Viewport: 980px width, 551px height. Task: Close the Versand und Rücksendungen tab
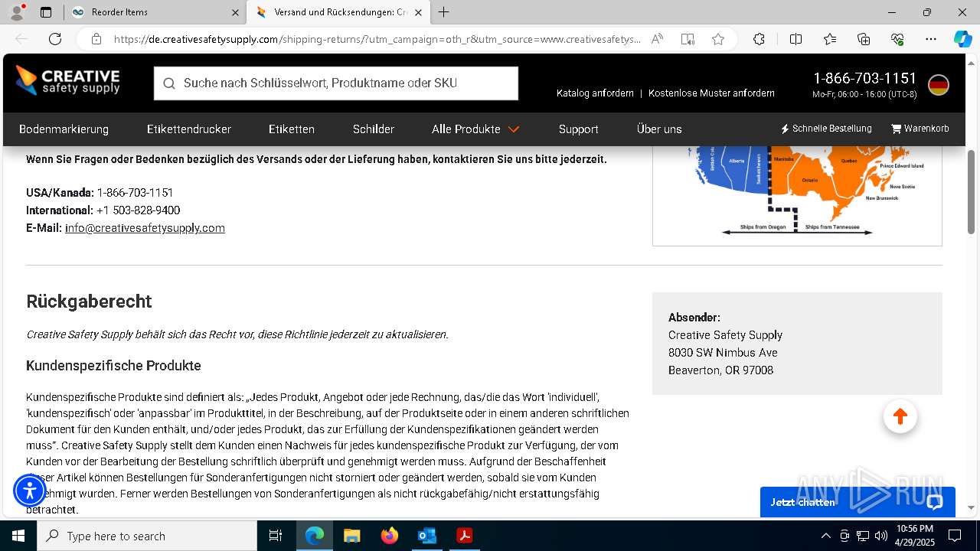418,12
